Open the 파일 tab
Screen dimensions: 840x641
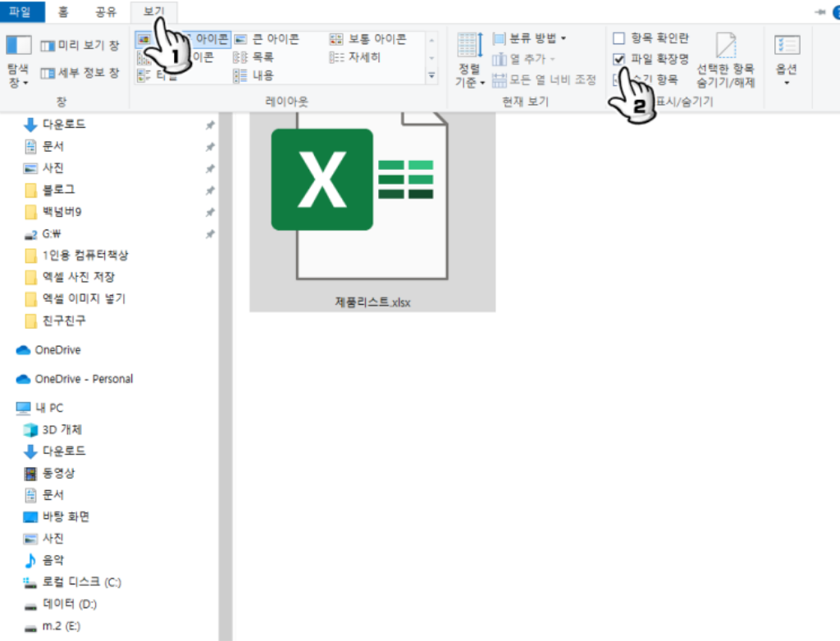point(21,11)
